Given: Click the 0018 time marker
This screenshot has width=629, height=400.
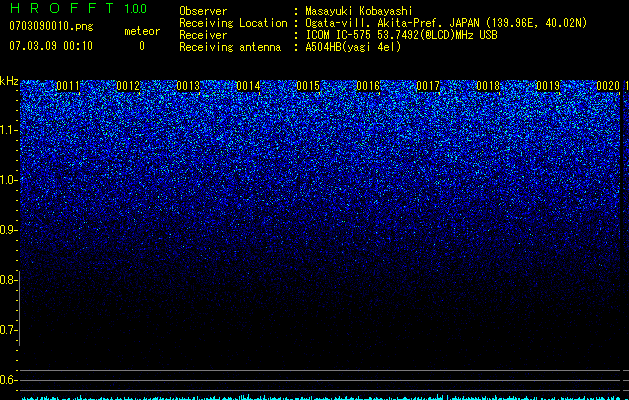Looking at the screenshot, I should (488, 86).
